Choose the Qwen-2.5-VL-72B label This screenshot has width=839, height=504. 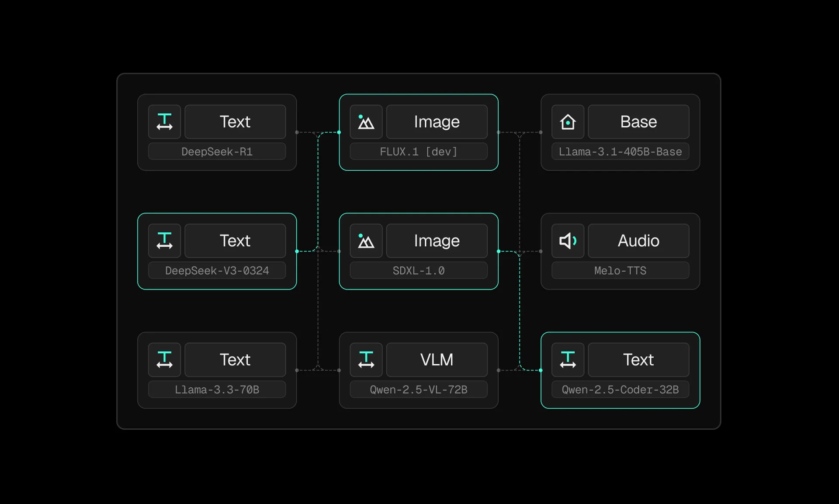418,390
